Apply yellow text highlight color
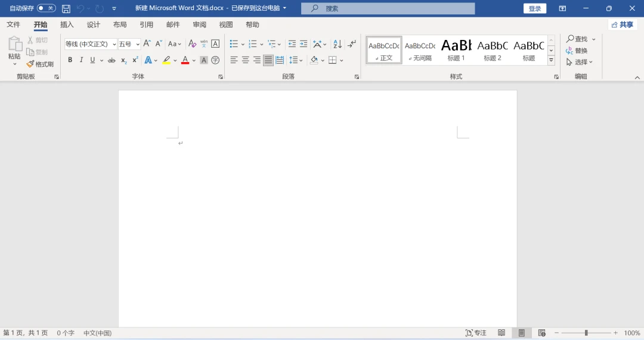Screen dimensions: 644x340 click(166, 60)
